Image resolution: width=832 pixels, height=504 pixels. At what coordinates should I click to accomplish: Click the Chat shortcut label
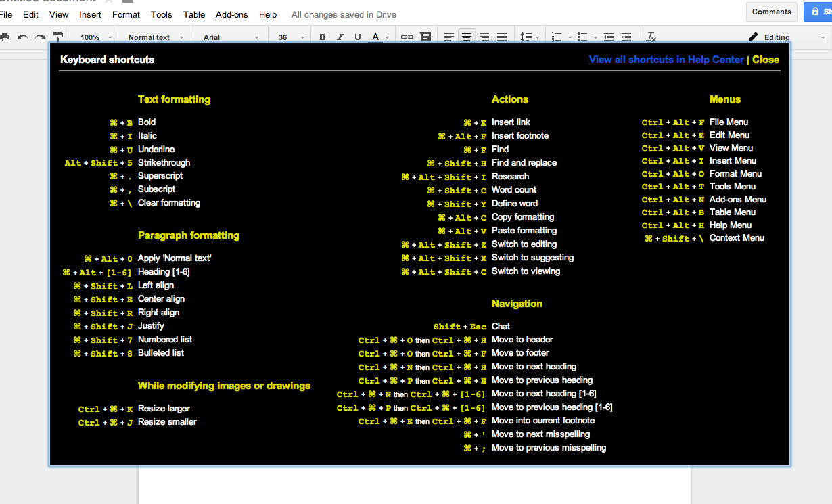point(501,327)
